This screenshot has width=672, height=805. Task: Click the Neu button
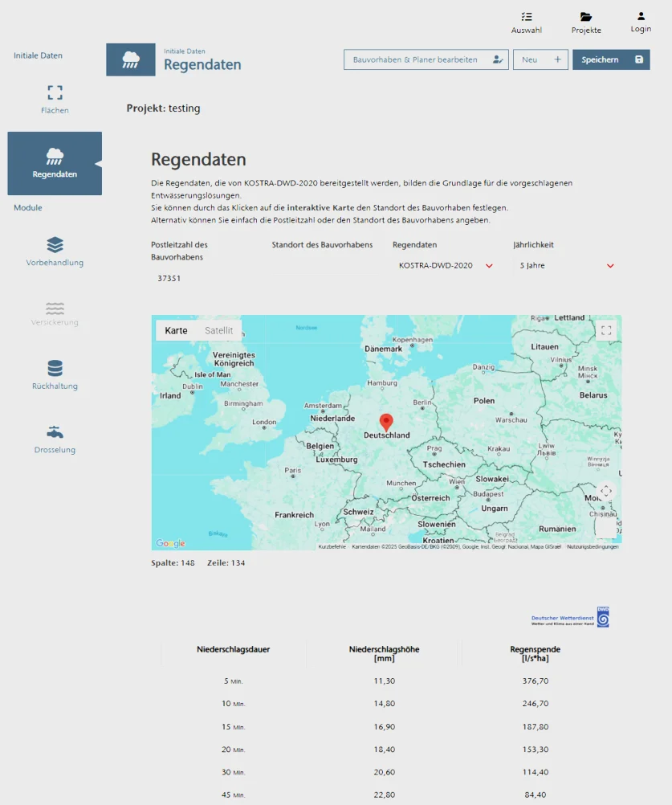click(540, 59)
